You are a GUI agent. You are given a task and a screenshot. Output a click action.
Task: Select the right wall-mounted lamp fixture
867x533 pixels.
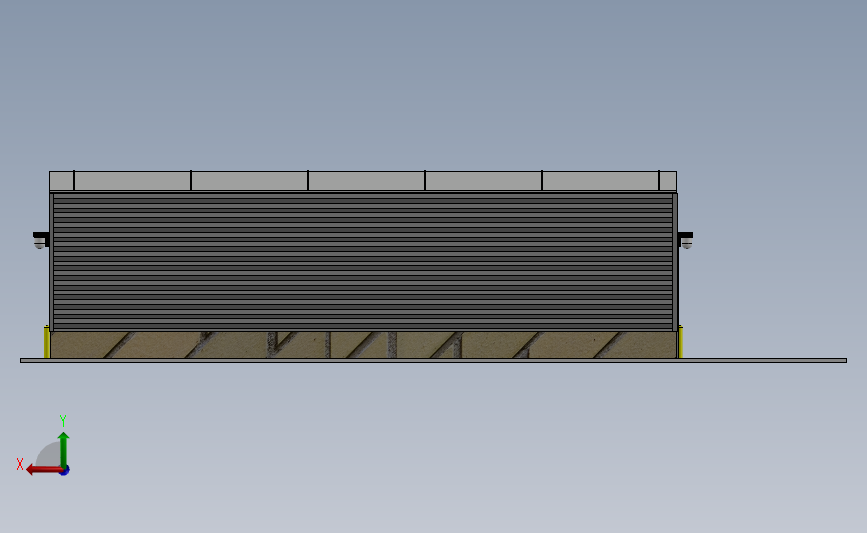point(686,241)
